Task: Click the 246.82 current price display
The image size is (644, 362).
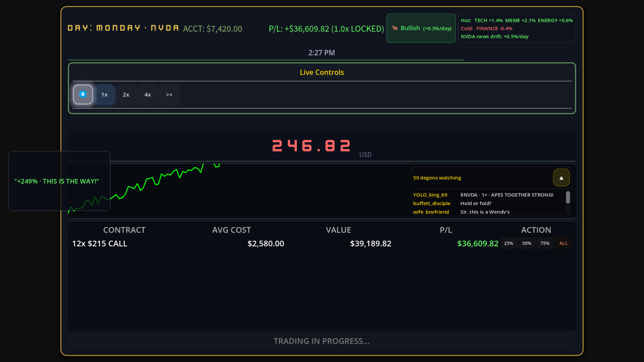Action: [311, 146]
